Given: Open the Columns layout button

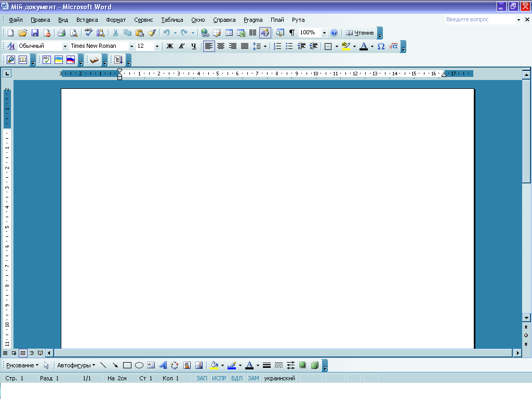Looking at the screenshot, I should tap(253, 33).
